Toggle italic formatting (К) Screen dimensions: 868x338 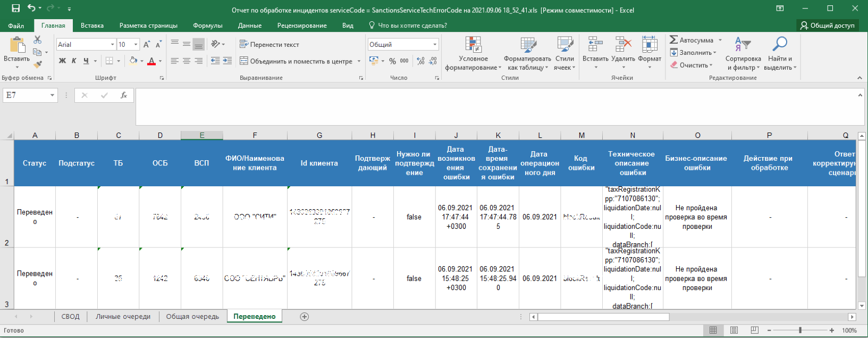[x=74, y=61]
